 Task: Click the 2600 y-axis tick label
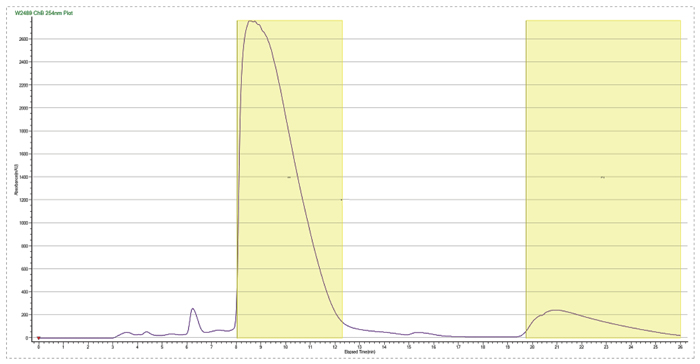23,39
